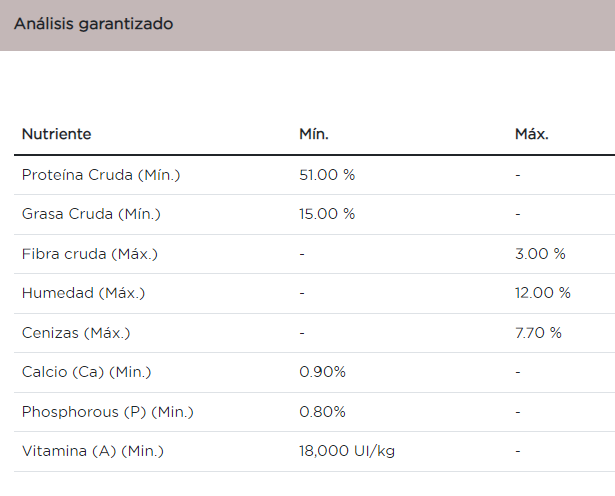This screenshot has height=496, width=615.
Task: Click the 15.00 % fat value
Action: tap(327, 214)
